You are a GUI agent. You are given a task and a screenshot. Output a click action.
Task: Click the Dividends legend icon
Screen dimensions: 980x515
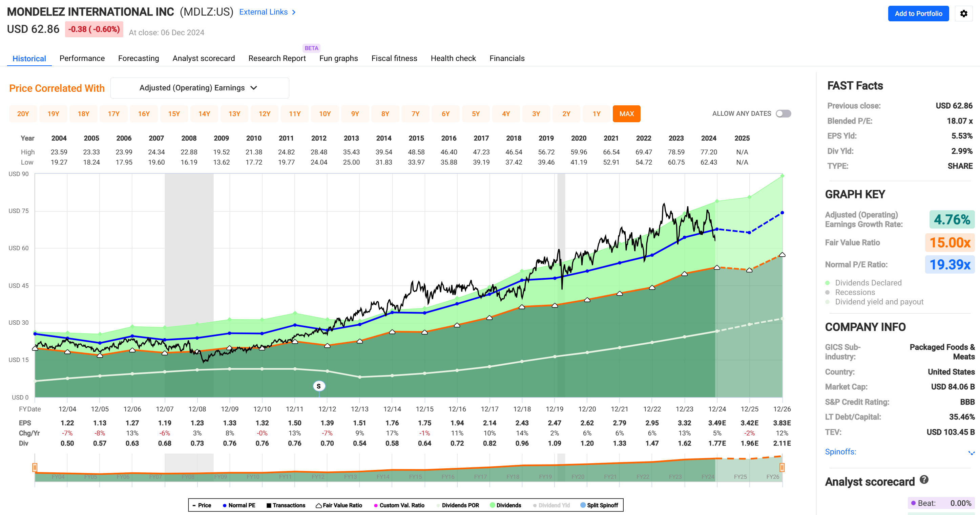pyautogui.click(x=492, y=505)
